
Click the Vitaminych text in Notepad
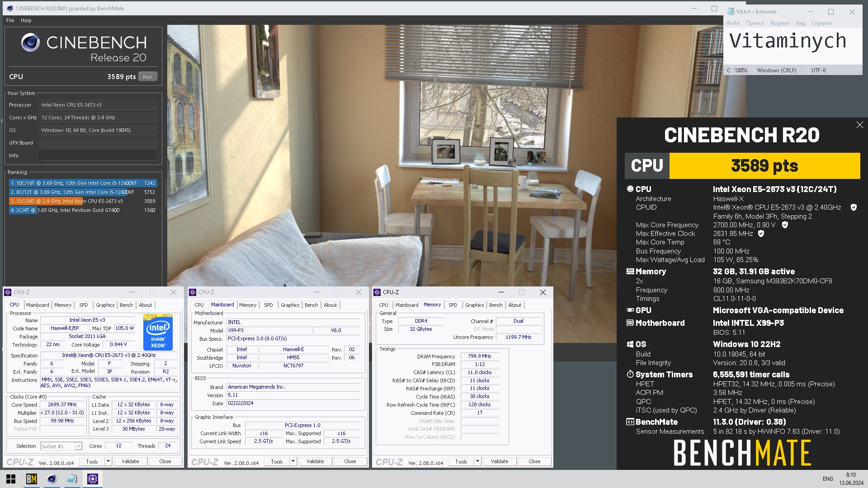click(788, 41)
